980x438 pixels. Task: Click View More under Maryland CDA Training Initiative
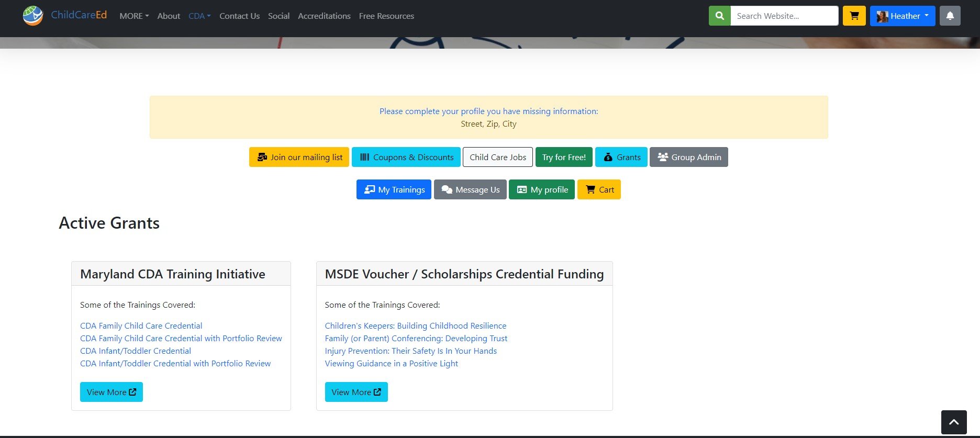pos(111,392)
